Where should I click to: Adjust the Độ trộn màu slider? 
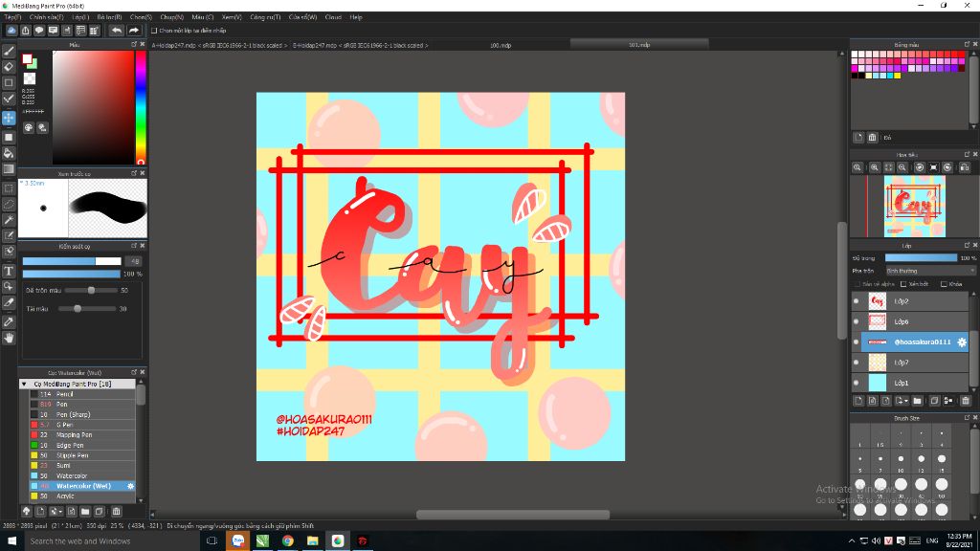91,291
